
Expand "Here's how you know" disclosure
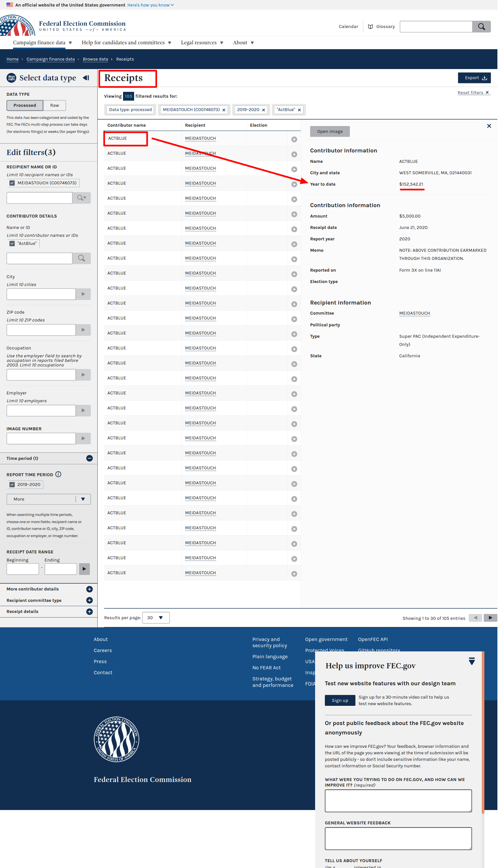click(150, 5)
